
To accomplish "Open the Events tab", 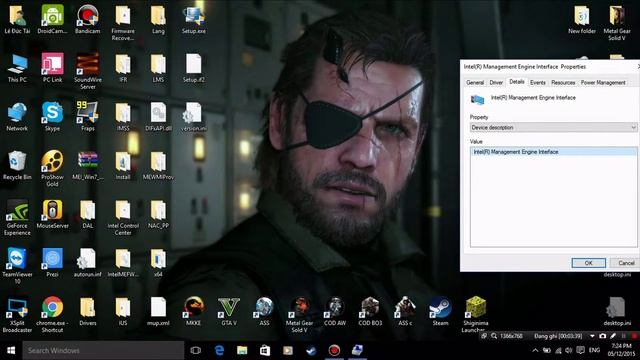I will click(538, 82).
